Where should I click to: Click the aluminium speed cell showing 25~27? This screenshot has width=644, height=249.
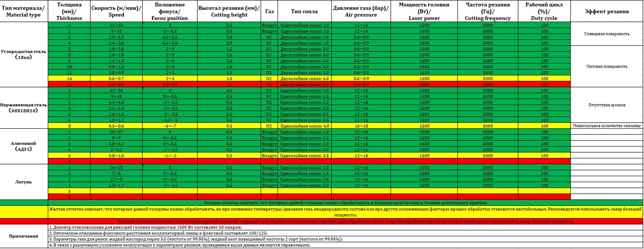click(x=116, y=132)
